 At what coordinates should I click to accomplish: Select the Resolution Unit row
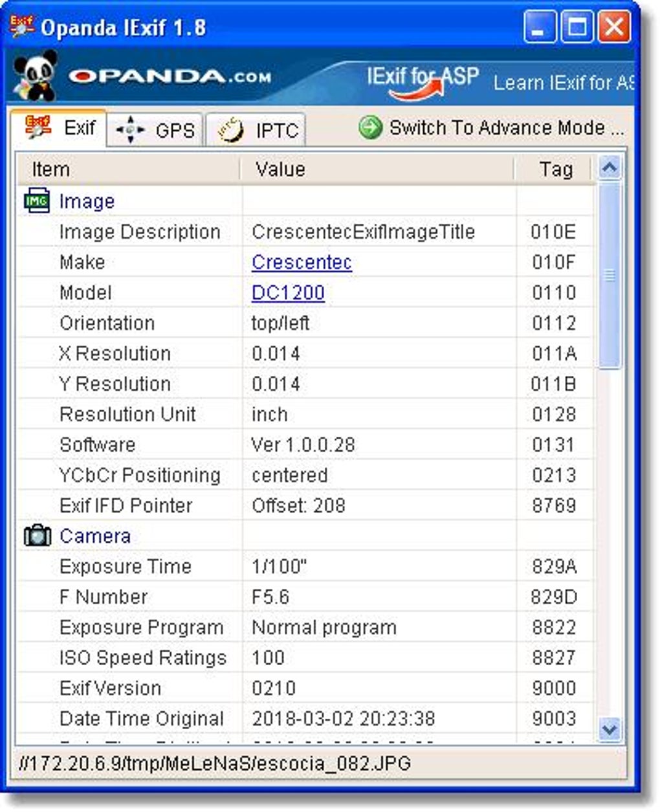tap(305, 414)
